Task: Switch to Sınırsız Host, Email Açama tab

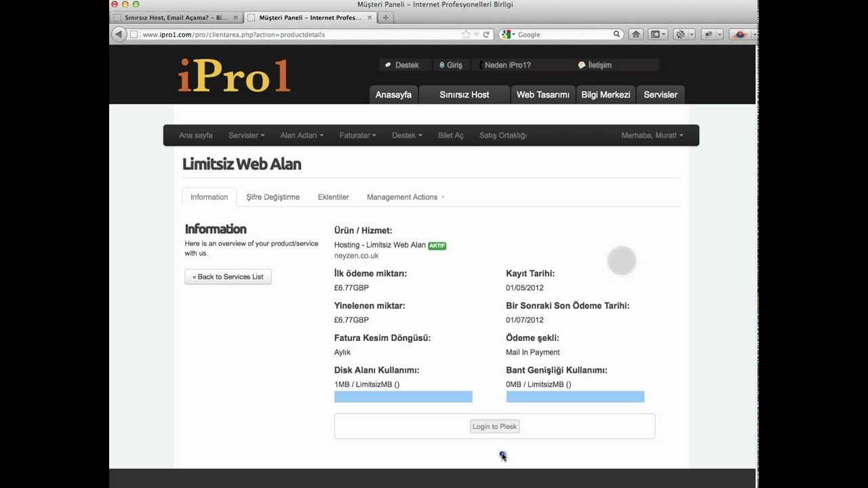Action: point(176,18)
